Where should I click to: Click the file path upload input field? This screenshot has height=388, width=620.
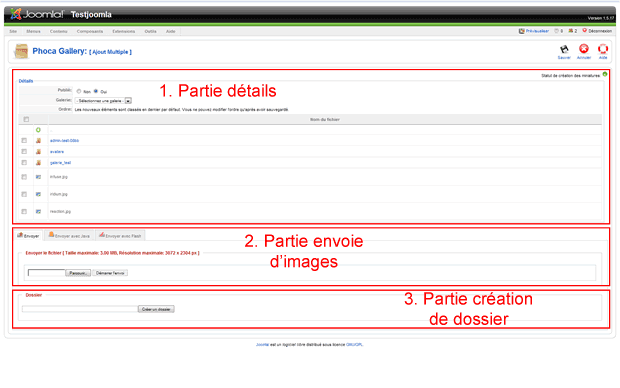point(46,273)
